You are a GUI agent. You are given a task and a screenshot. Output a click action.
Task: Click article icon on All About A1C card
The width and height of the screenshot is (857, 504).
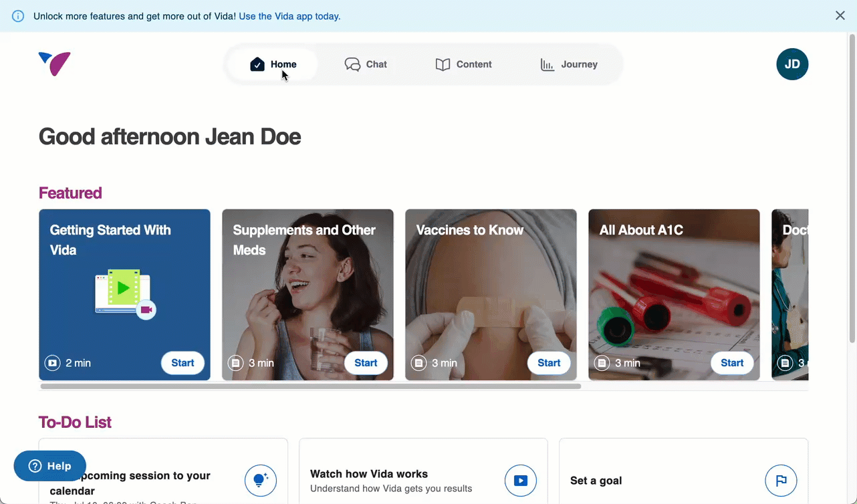pos(602,363)
